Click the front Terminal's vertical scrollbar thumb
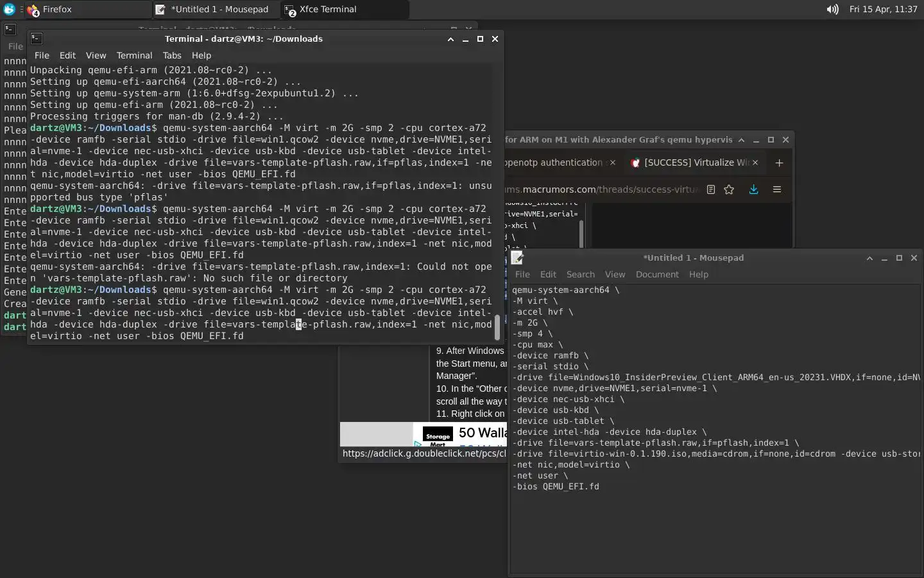This screenshot has width=924, height=578. 497,328
